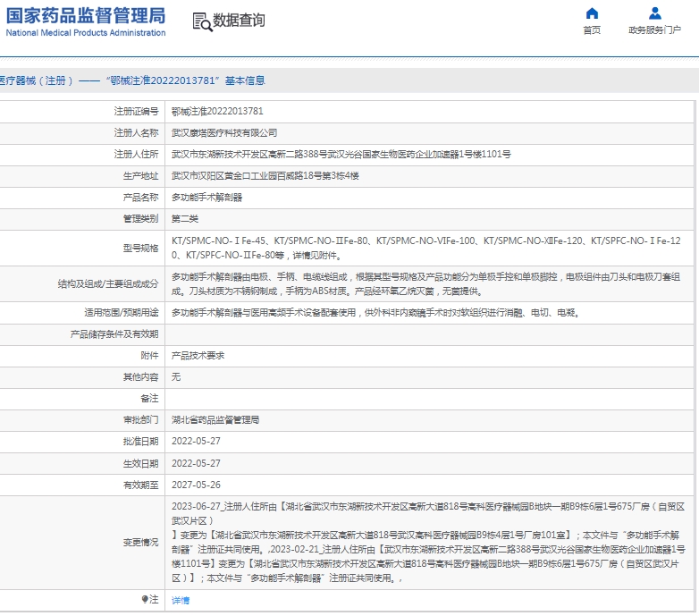
Task: Click the 产品储存条件及有效期 row label
Action: [x=114, y=334]
